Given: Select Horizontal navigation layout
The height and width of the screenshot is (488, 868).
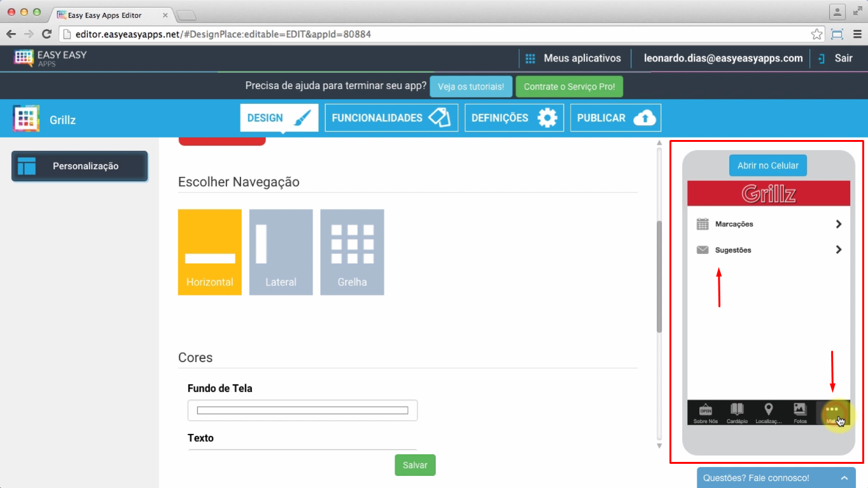Looking at the screenshot, I should point(210,252).
